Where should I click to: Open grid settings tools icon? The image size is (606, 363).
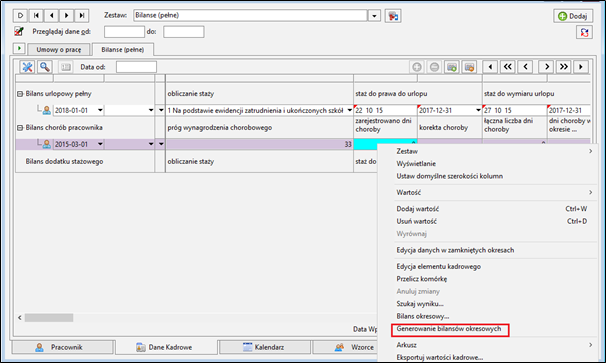pyautogui.click(x=27, y=67)
